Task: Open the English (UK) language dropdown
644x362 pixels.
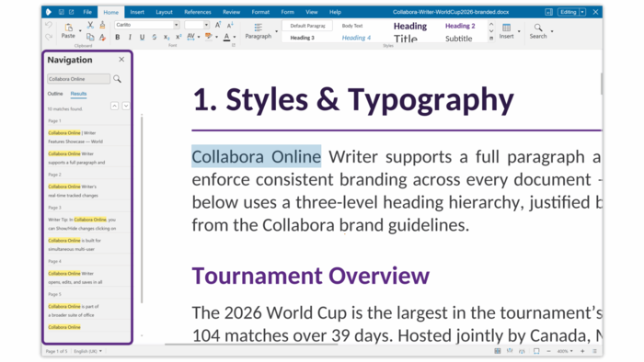Action: pos(88,351)
